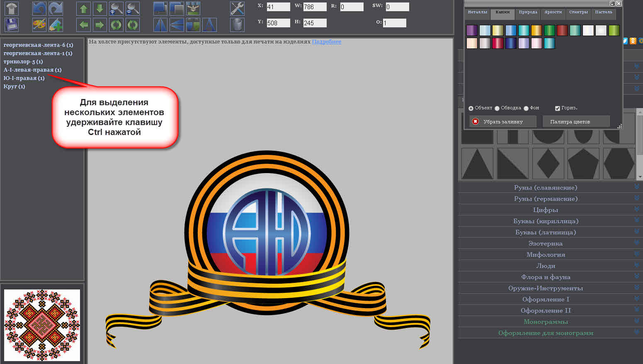The image size is (643, 364).
Task: Select the triangle shape in the gallery
Action: click(x=477, y=163)
